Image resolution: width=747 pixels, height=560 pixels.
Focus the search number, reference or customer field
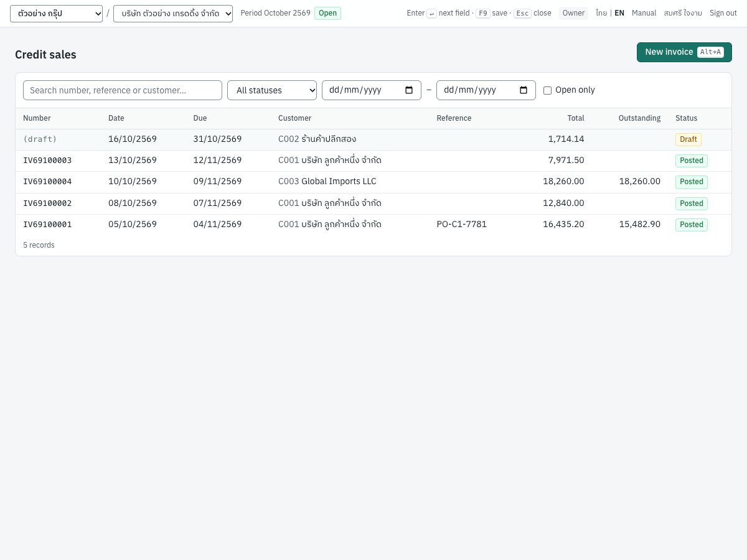point(123,90)
